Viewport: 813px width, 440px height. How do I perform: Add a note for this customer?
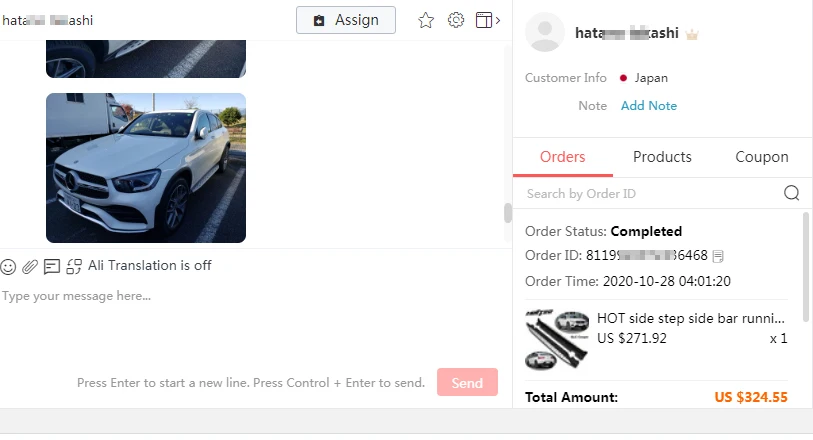tap(649, 106)
